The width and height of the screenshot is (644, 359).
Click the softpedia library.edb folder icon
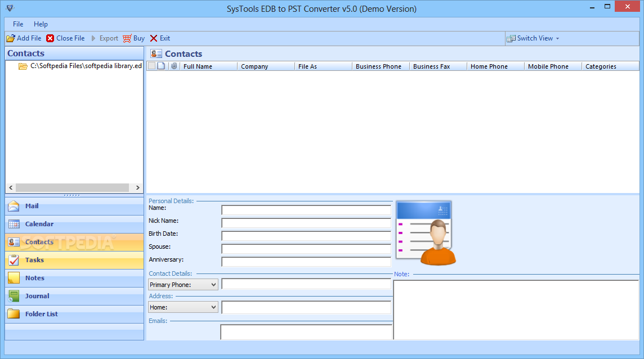pyautogui.click(x=23, y=66)
